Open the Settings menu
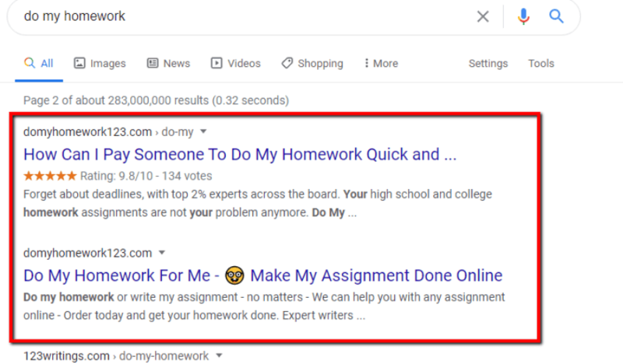 pos(487,63)
